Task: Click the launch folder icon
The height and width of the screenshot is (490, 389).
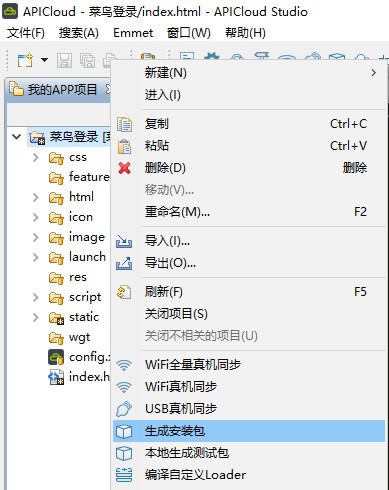Action: point(56,258)
